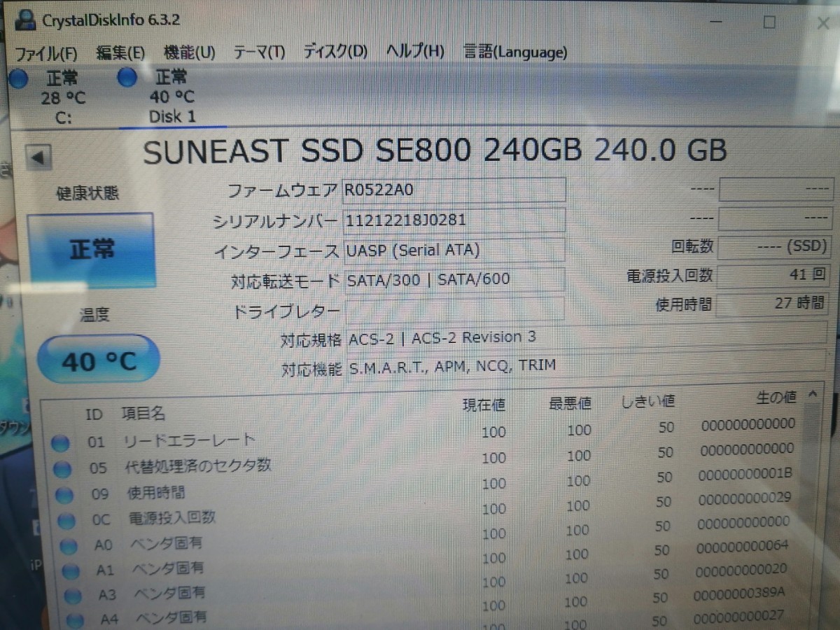Maximize the CrystalDiskInfo window
The width and height of the screenshot is (840, 630).
point(769,22)
